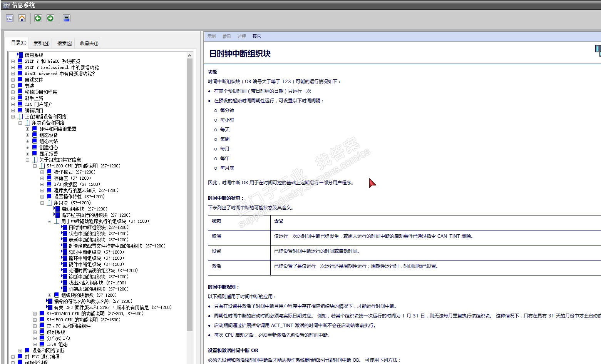Click the book icon beside 显示报警
The height and width of the screenshot is (364, 601).
point(35,154)
